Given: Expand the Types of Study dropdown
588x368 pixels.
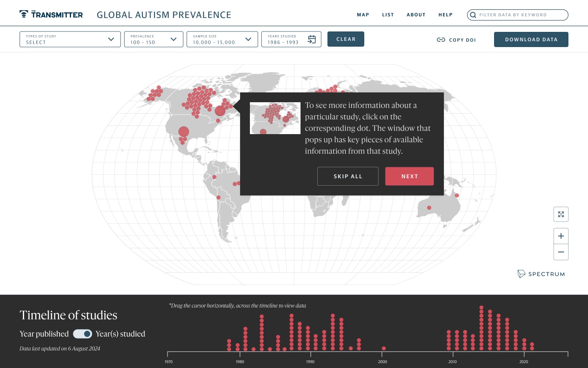Looking at the screenshot, I should (70, 39).
